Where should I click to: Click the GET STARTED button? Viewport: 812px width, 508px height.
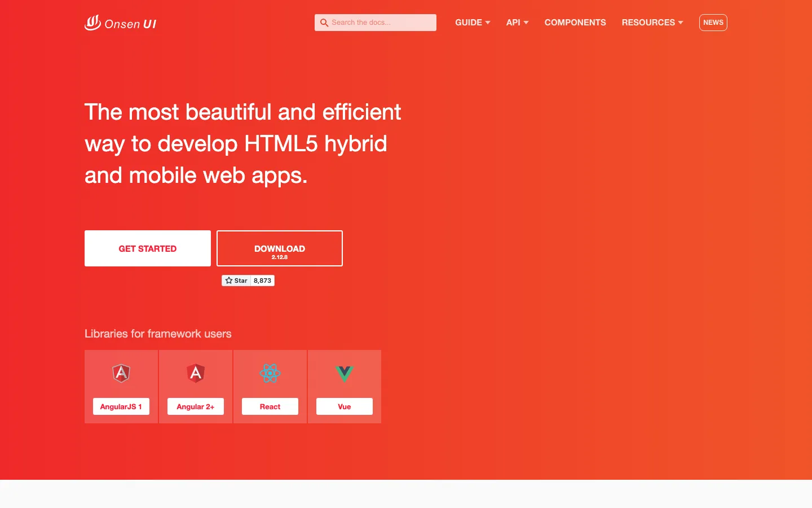(148, 248)
